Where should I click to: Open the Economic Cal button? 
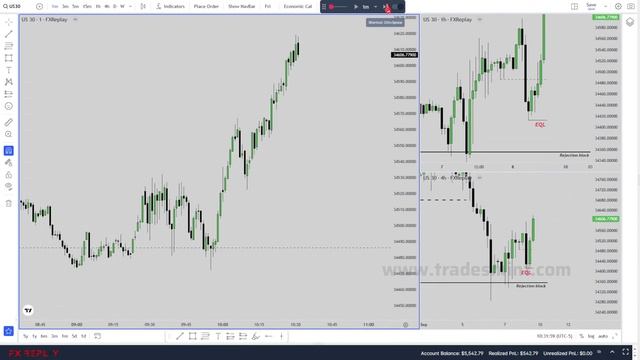point(298,7)
